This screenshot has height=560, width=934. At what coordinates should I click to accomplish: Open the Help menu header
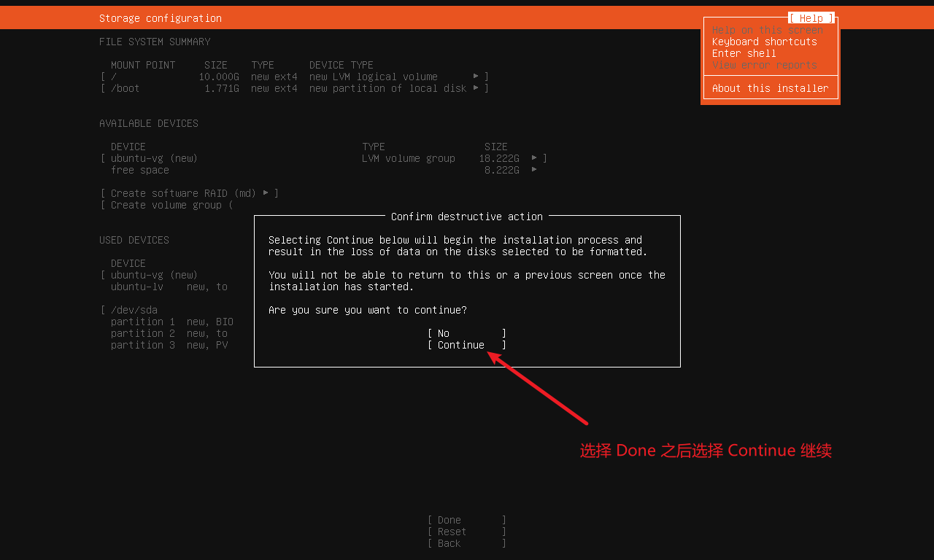(811, 18)
